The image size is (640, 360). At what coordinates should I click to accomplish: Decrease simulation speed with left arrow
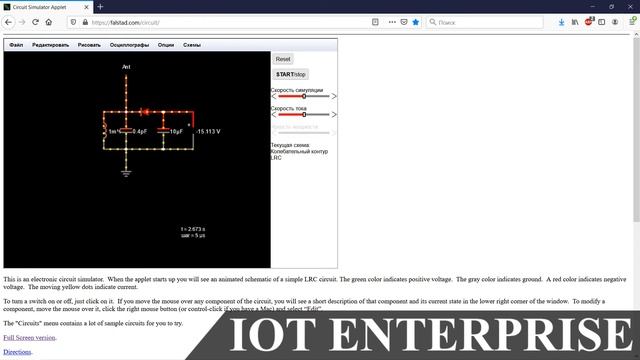tap(274, 96)
